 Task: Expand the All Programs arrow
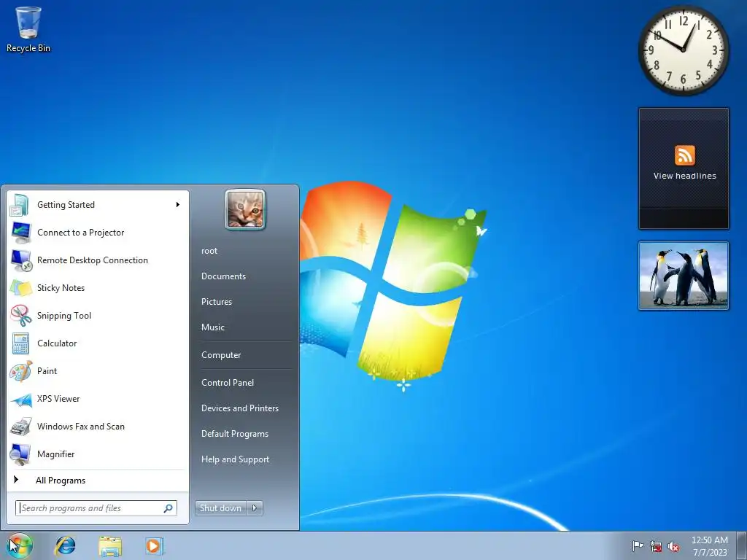pyautogui.click(x=16, y=480)
